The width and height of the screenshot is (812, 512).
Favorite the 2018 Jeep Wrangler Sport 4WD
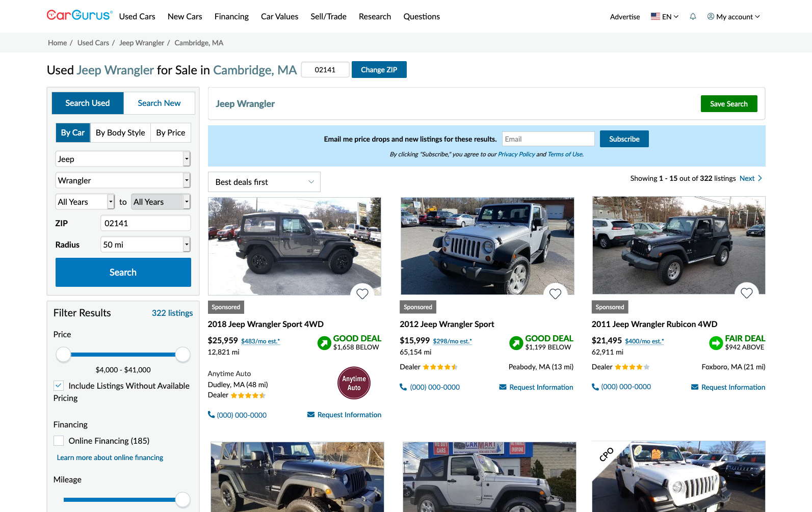[362, 294]
